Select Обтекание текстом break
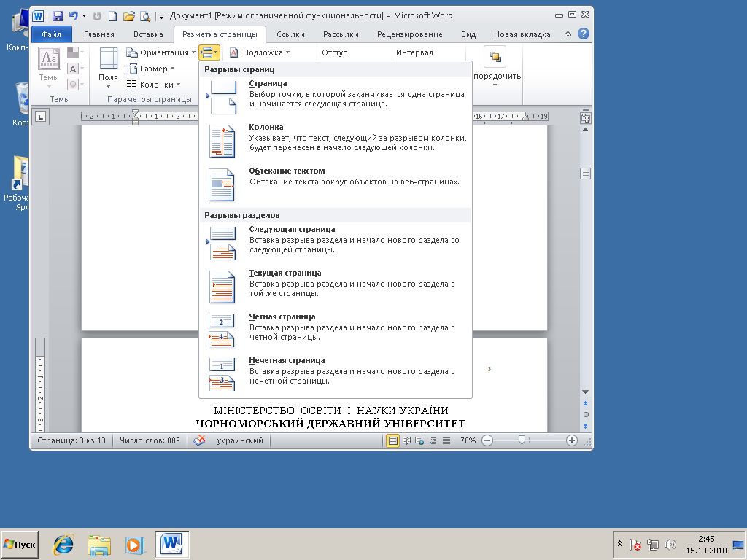This screenshot has height=560, width=747. [x=336, y=186]
